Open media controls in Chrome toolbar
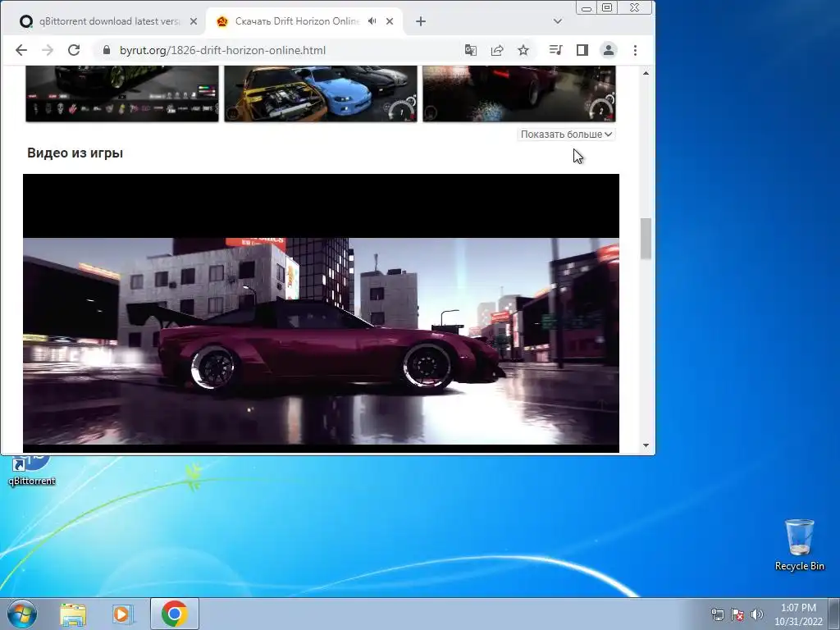The width and height of the screenshot is (840, 630). coord(556,50)
